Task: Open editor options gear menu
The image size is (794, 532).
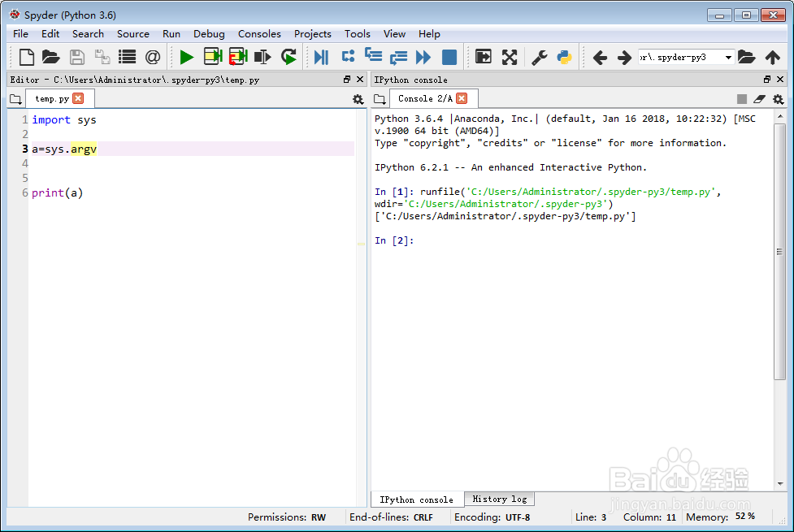Action: (x=358, y=99)
